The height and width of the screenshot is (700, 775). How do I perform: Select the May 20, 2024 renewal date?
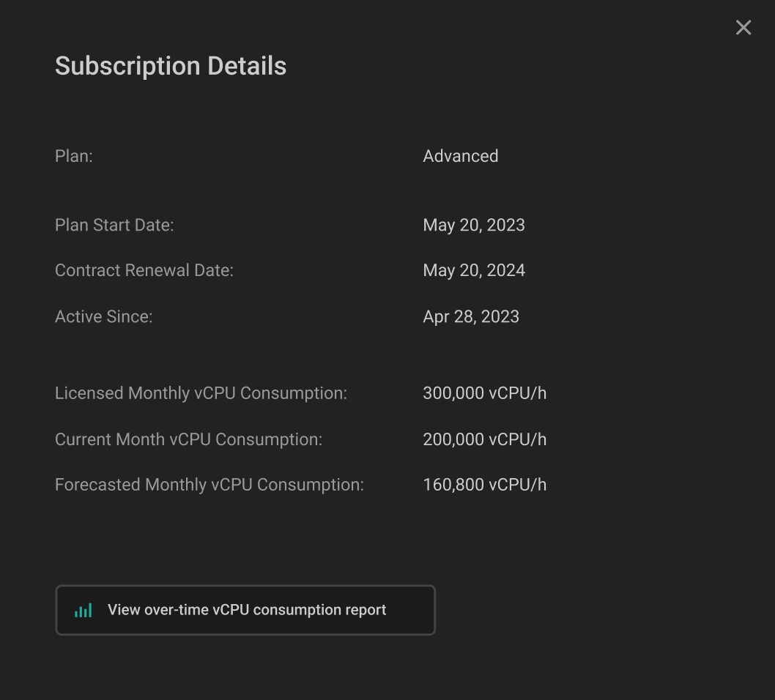tap(473, 270)
